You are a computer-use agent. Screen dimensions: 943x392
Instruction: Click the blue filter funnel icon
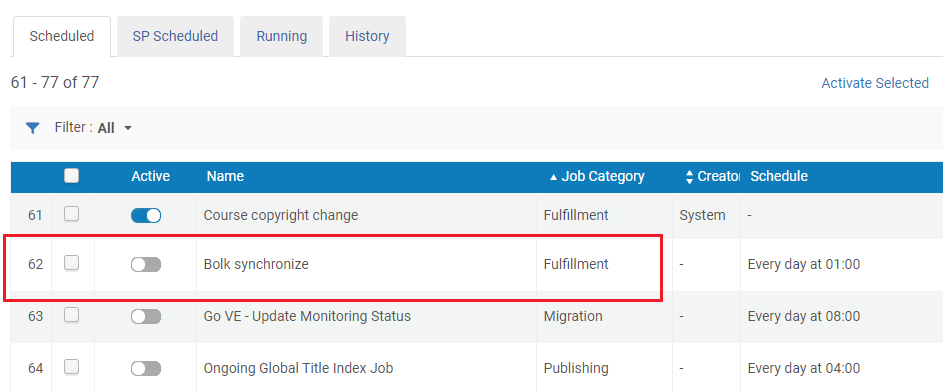pos(32,128)
